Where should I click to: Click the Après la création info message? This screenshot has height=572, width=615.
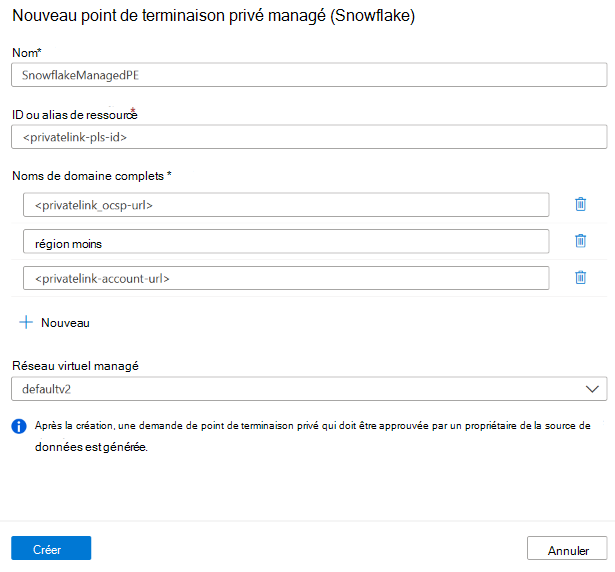[313, 436]
